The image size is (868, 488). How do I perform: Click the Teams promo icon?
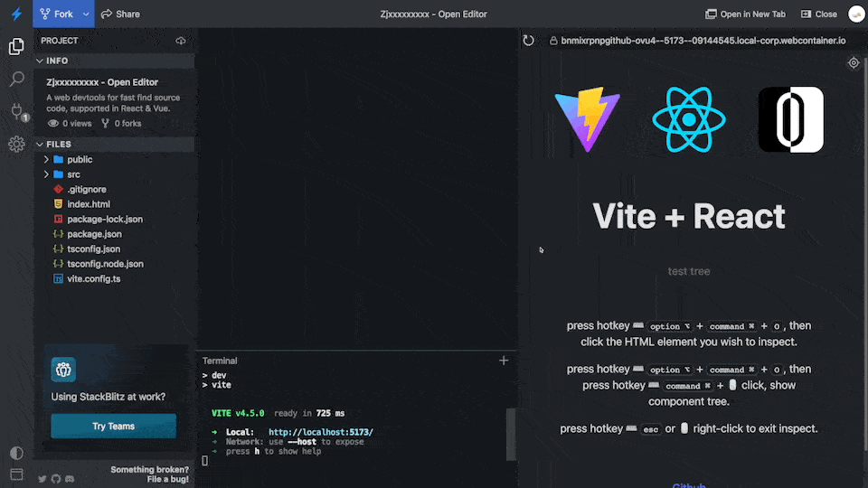[x=63, y=370]
